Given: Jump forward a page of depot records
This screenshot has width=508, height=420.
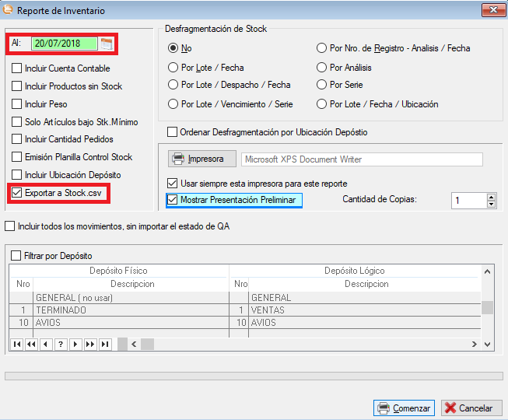Looking at the screenshot, I should click(90, 345).
